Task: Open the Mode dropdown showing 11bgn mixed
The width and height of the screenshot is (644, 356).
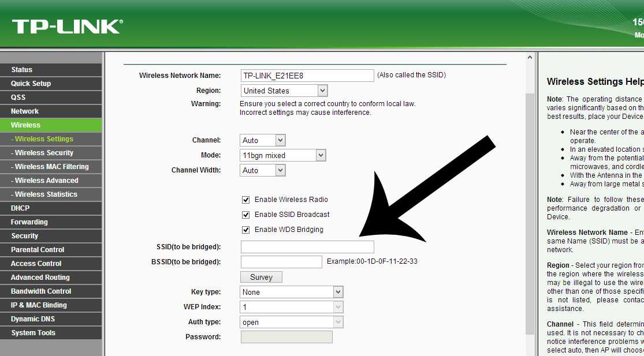Action: (283, 155)
